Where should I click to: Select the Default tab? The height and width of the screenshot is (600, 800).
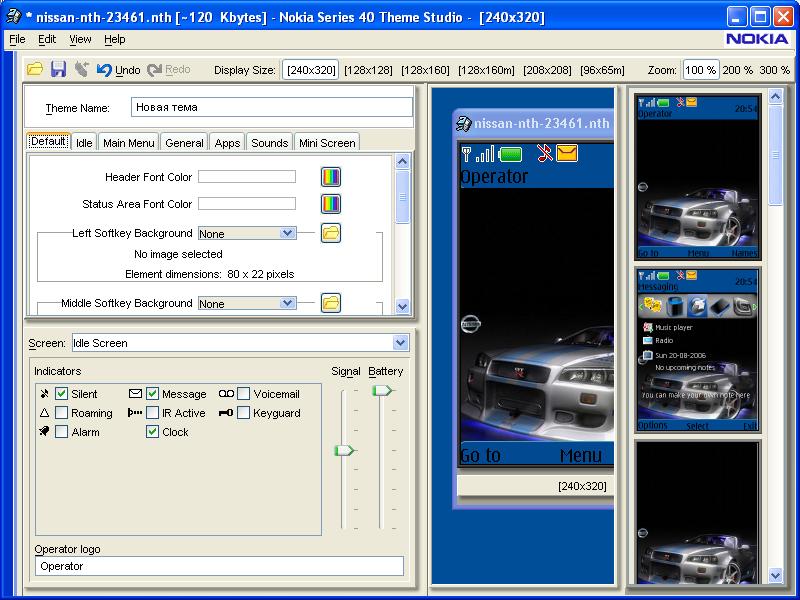[48, 141]
